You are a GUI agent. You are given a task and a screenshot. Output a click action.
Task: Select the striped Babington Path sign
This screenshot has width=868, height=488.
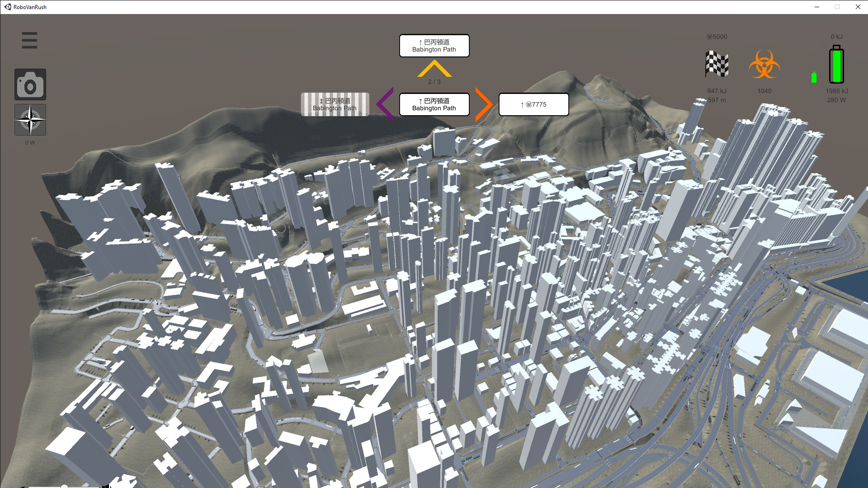(335, 104)
